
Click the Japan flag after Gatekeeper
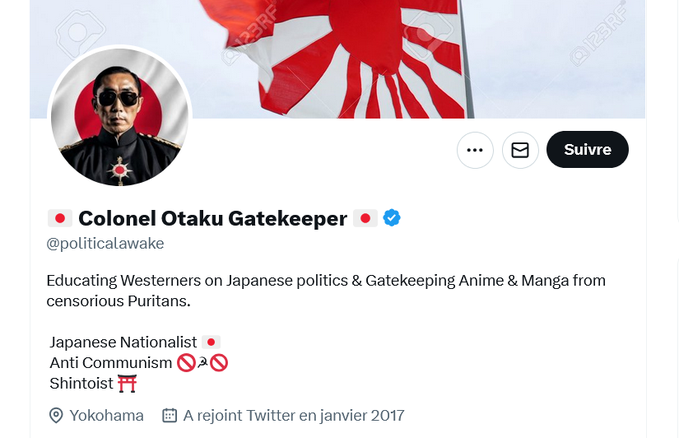365,218
